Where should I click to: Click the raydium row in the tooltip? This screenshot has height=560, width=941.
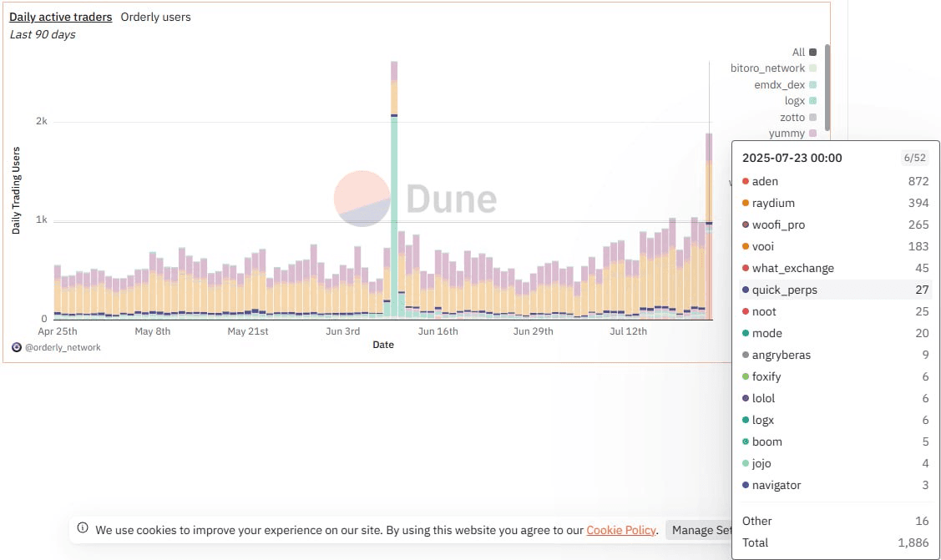(835, 203)
